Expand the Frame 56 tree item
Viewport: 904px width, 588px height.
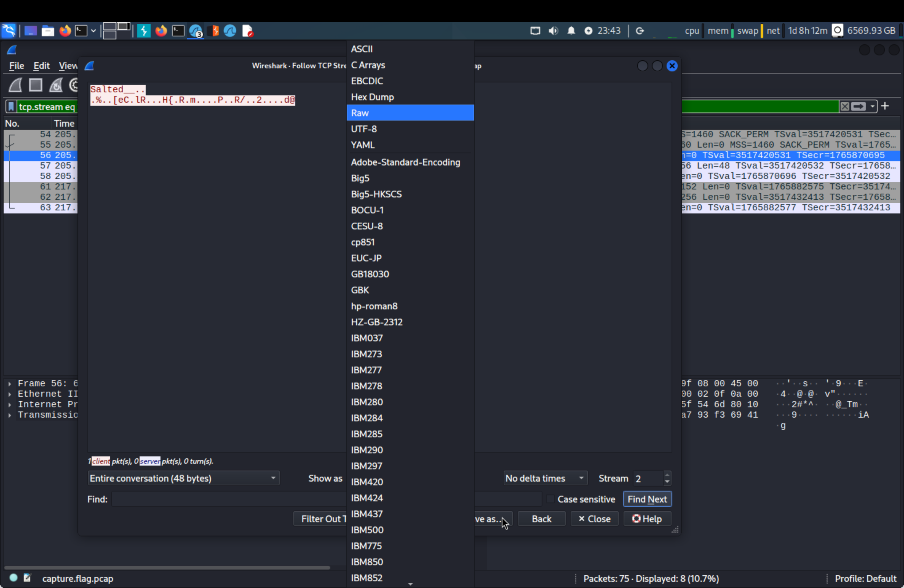point(10,383)
